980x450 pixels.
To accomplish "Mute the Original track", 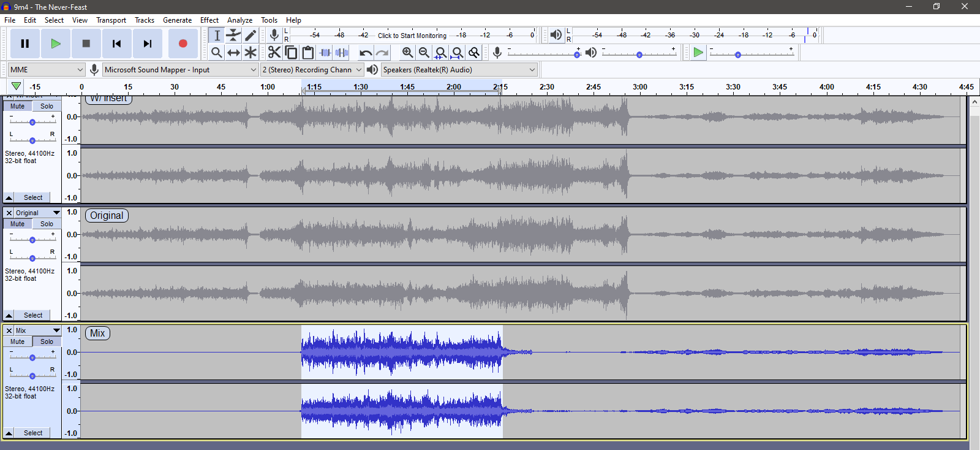I will pos(18,224).
